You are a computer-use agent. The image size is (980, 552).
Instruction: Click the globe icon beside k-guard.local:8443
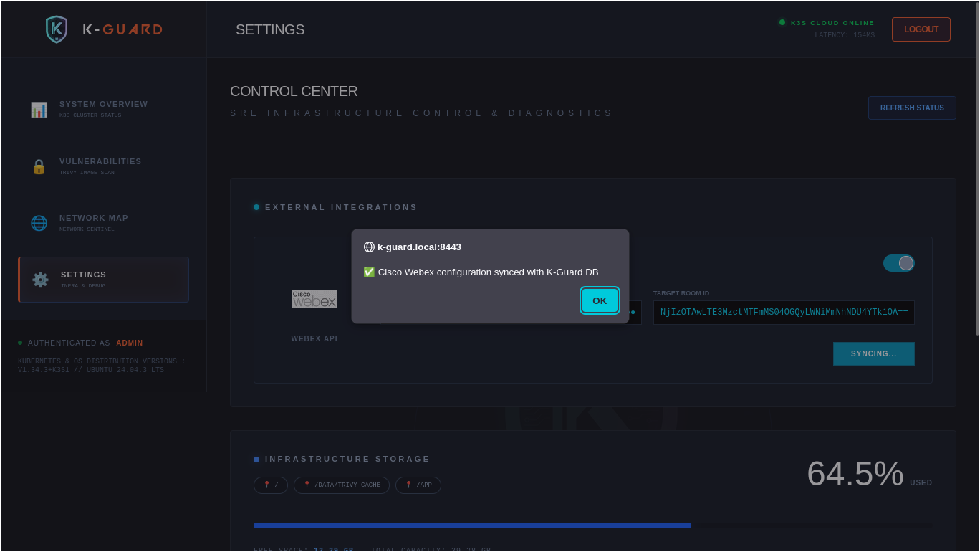369,247
